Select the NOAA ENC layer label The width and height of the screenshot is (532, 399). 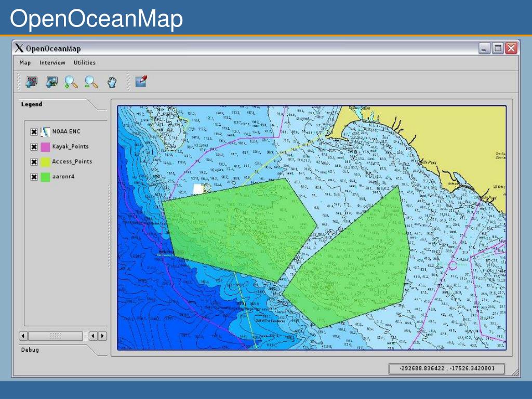click(66, 131)
